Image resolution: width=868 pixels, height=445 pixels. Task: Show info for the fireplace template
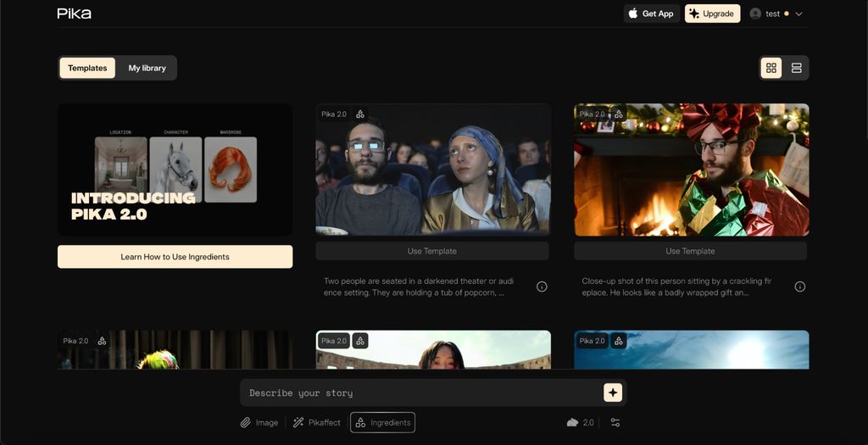click(x=799, y=286)
